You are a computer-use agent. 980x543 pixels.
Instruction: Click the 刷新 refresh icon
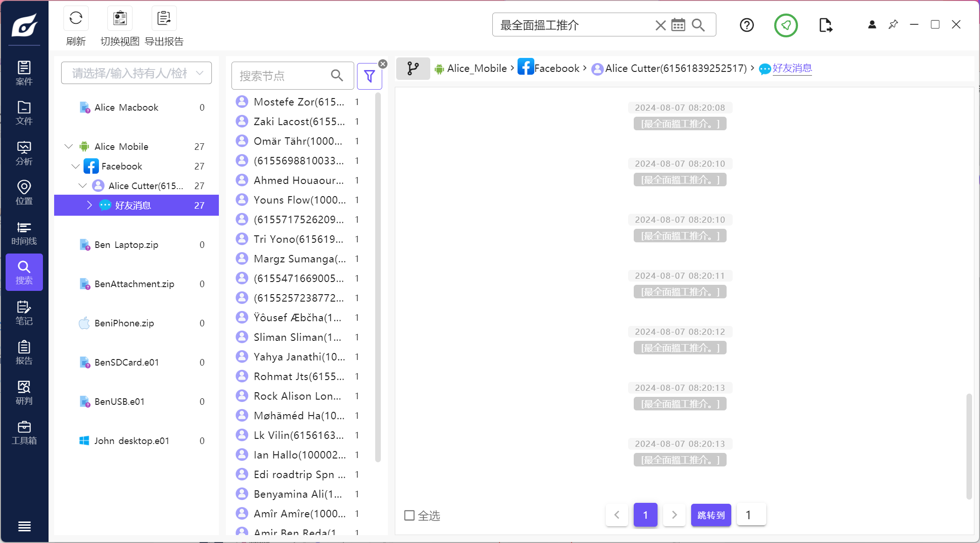76,19
